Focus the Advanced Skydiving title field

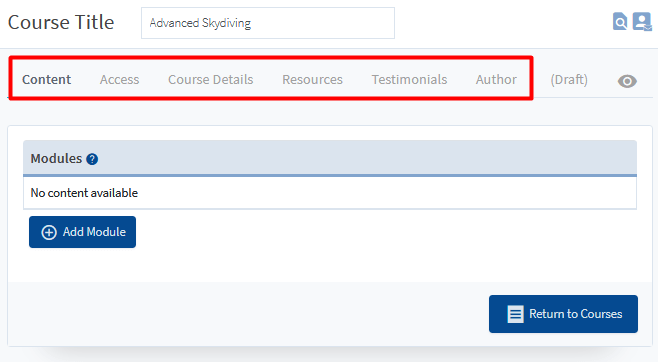click(268, 23)
